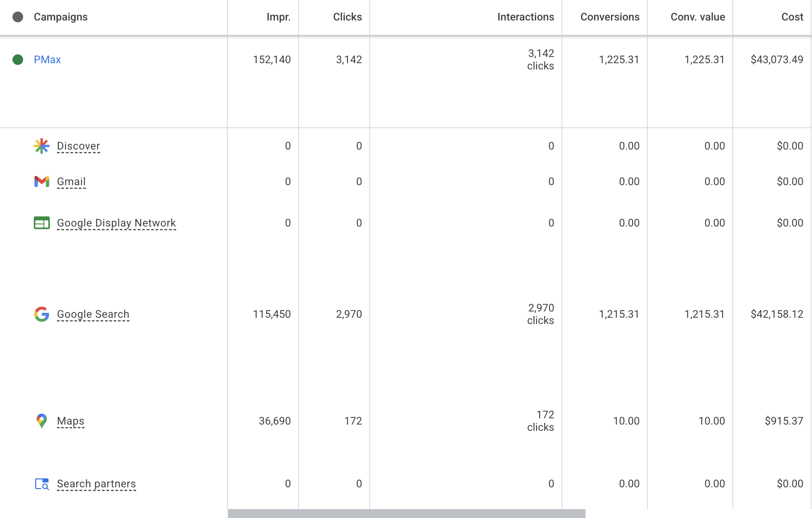Click the gray status dot in header

click(x=18, y=17)
